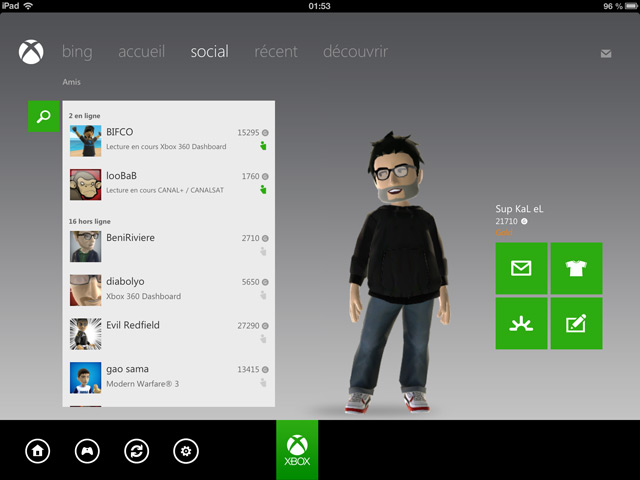The height and width of the screenshot is (480, 640).
Task: Open the avatar t-shirt customization tile
Action: tap(576, 268)
